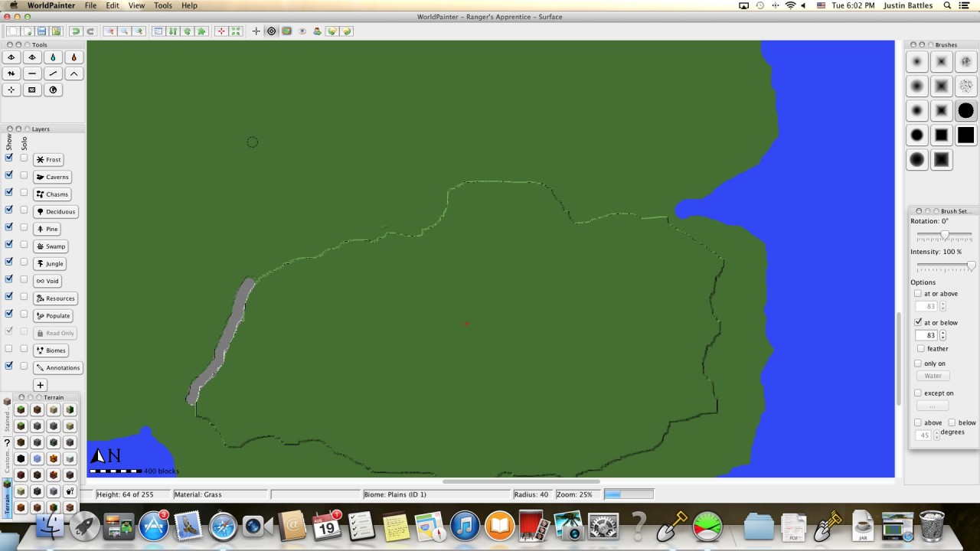980x551 pixels.
Task: Select the Flood with lava tool
Action: 73,57
